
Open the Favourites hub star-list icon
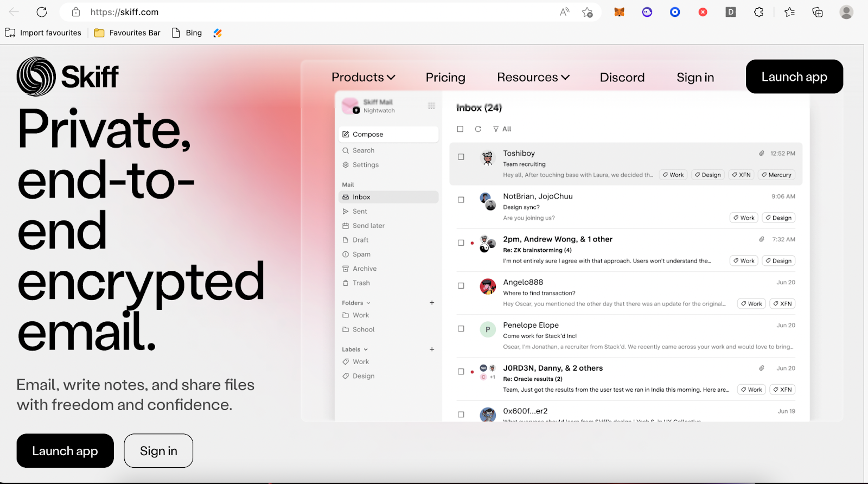click(x=789, y=12)
